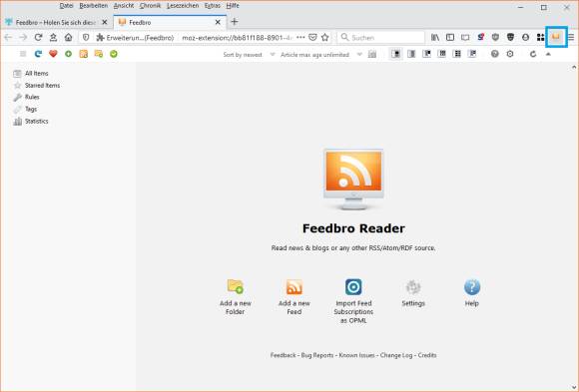Click the Pocket save icon in address bar
The height and width of the screenshot is (392, 579).
(x=312, y=37)
